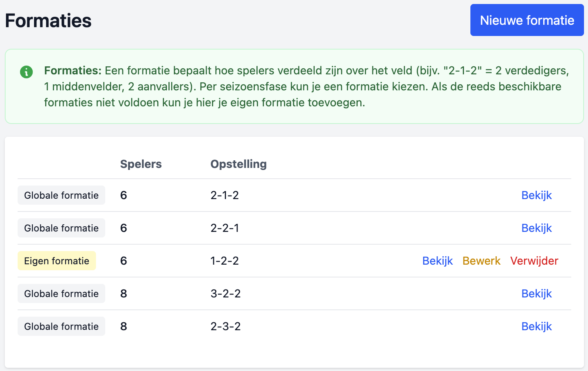Screen dimensions: 588x371
Task: Click the first Globale formatie badge
Action: coord(61,195)
